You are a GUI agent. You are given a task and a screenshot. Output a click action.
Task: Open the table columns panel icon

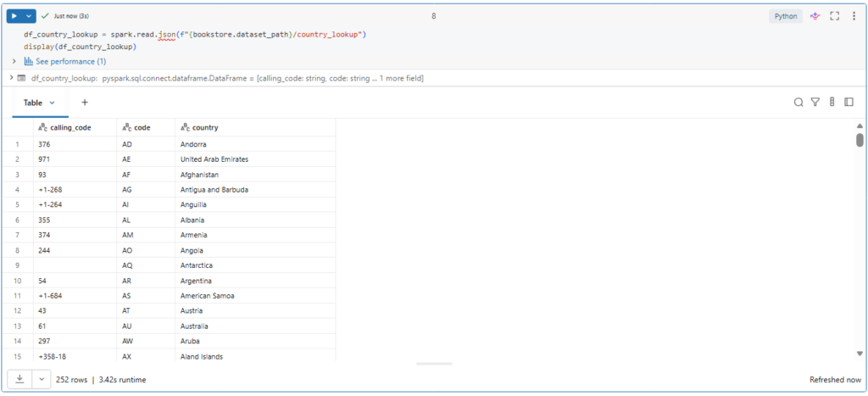[832, 103]
